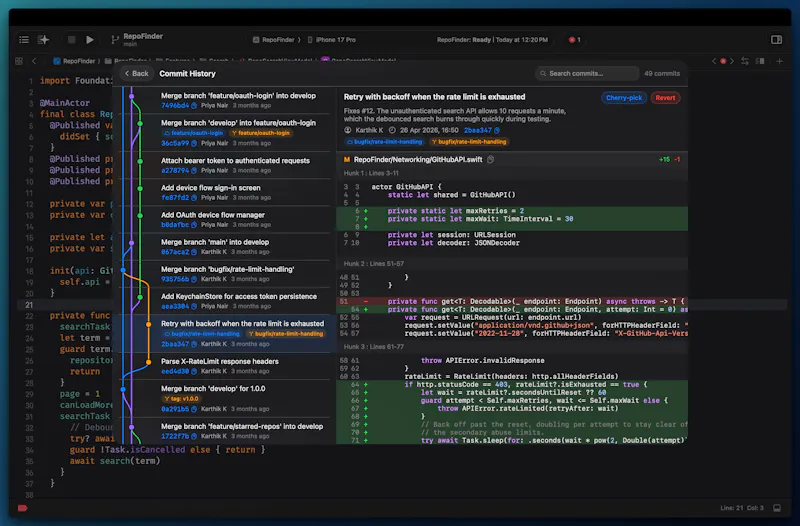
Task: Click file header RepoFinder/Networking/GitHubAPI.swift
Action: (x=512, y=160)
